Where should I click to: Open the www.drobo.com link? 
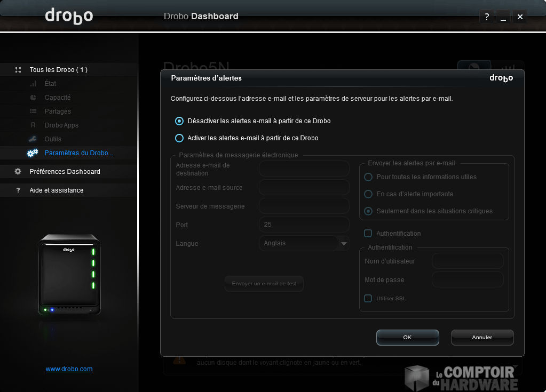(x=69, y=369)
